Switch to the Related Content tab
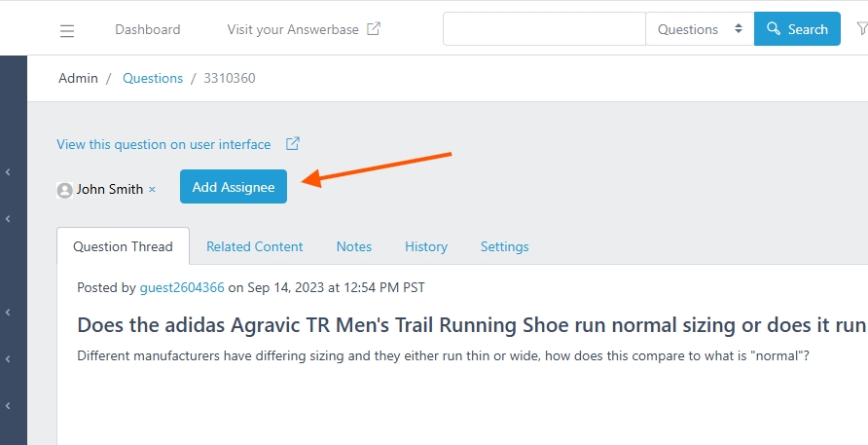 (255, 246)
